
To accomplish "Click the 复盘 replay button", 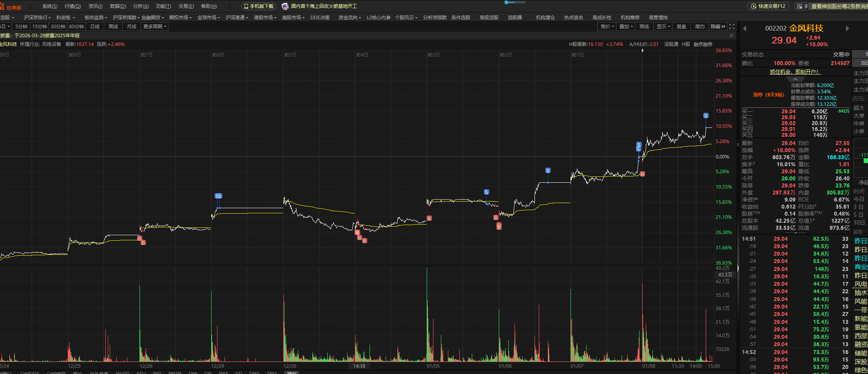I will (681, 27).
